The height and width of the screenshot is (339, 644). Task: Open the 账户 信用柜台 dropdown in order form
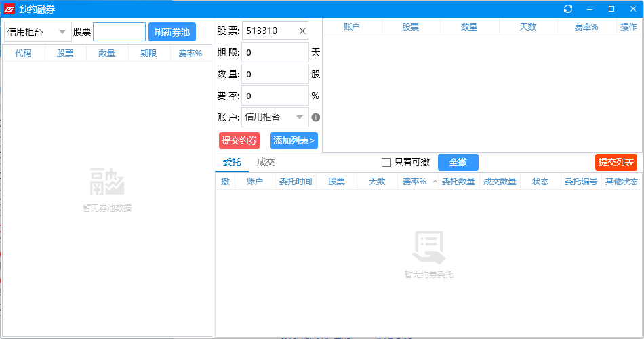tap(275, 117)
